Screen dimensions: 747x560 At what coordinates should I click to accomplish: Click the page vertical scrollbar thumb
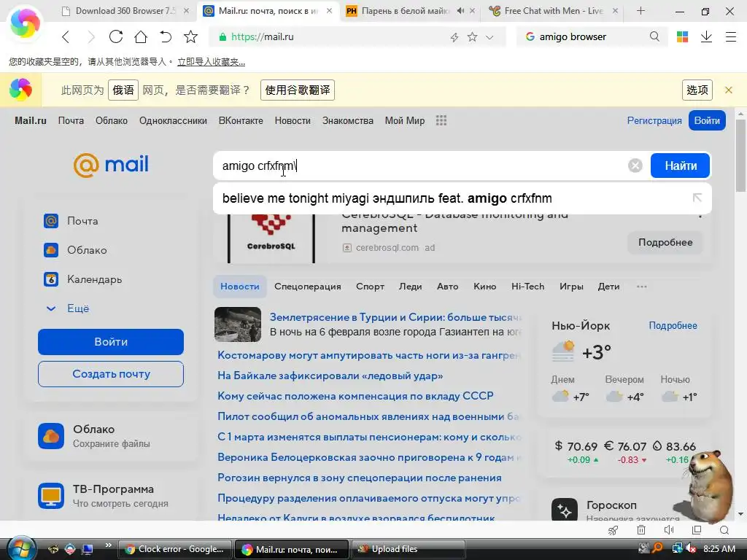740,156
